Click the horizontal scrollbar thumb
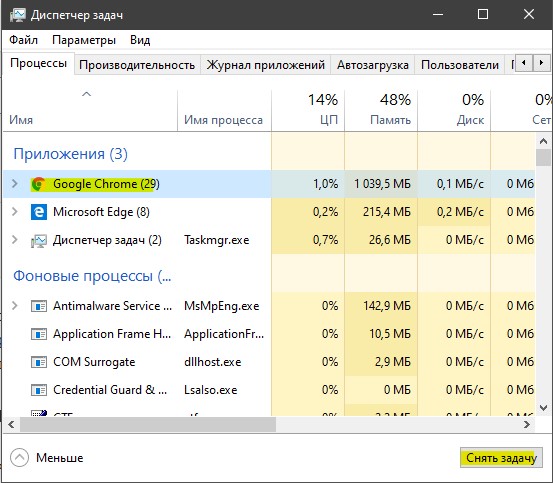This screenshot has height=483, width=553. [x=148, y=424]
